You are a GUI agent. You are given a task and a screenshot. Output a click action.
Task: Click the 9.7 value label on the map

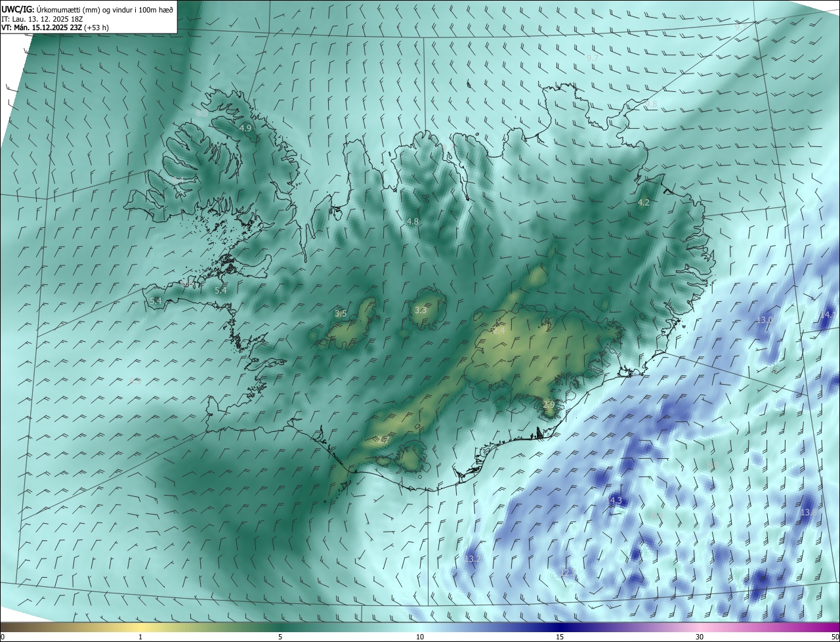coord(592,58)
